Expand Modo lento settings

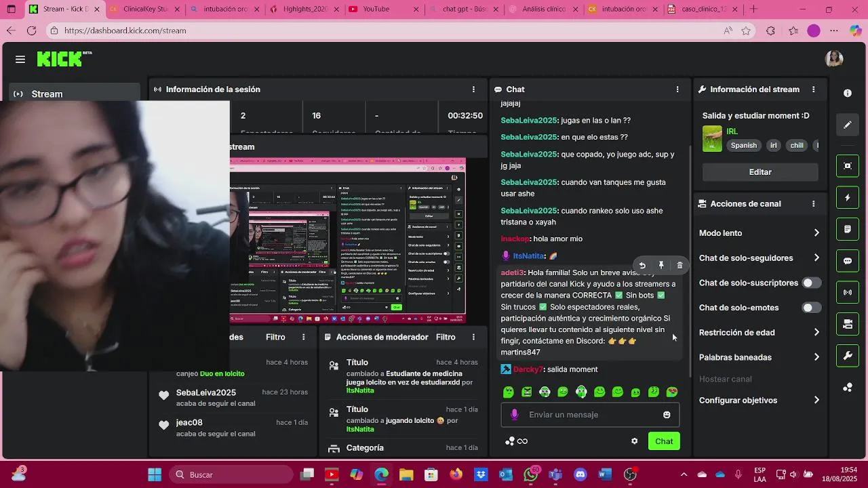[x=759, y=233]
